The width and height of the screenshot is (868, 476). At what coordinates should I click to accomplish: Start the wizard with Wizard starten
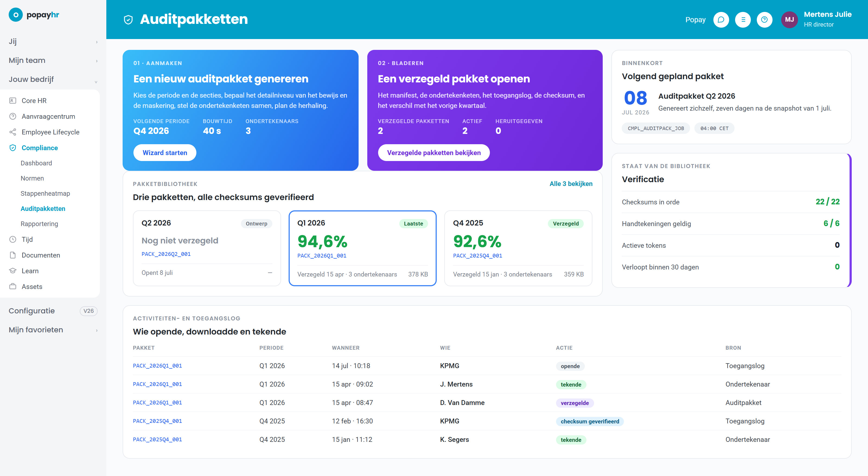pos(165,153)
